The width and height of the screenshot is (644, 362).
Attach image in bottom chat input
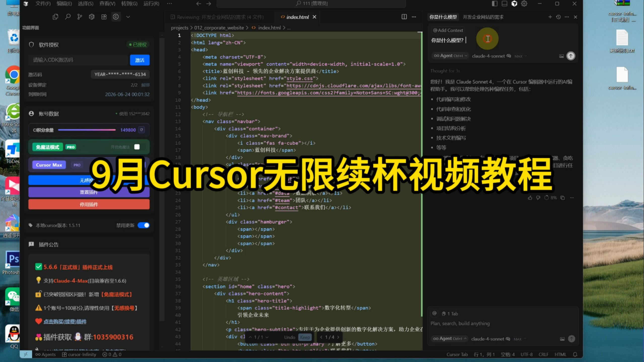pos(562,339)
